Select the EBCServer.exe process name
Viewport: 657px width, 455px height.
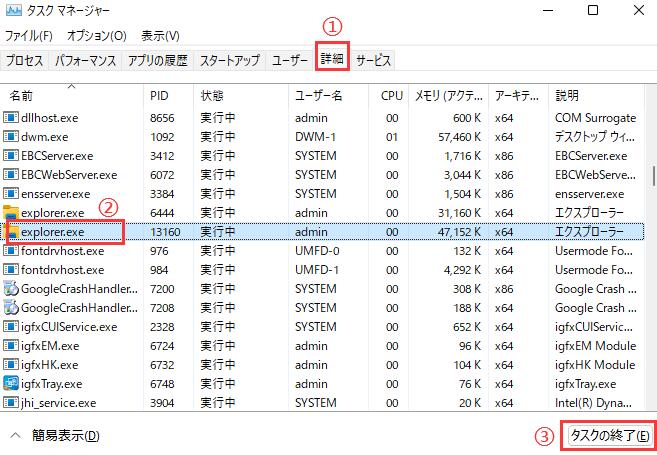[57, 156]
